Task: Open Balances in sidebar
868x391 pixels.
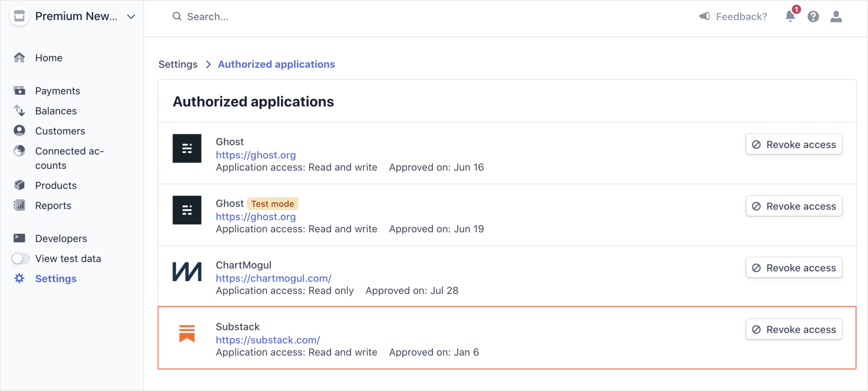Action: (x=56, y=111)
